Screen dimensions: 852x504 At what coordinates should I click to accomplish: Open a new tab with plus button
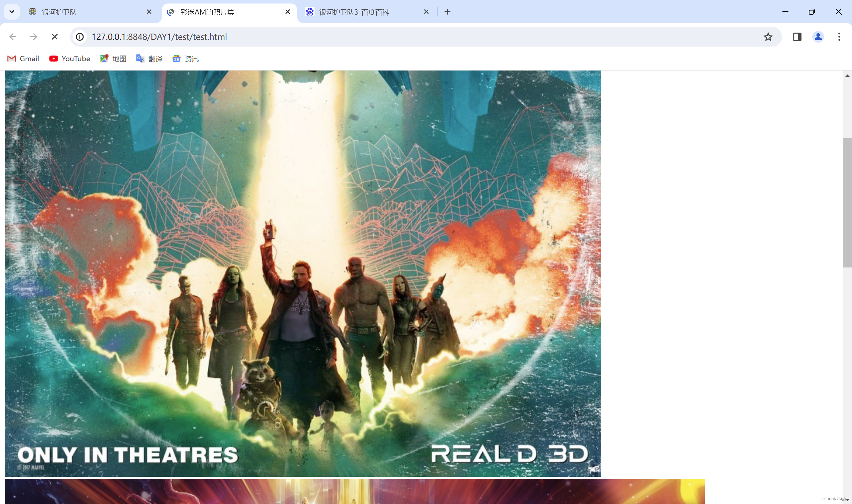pyautogui.click(x=447, y=12)
